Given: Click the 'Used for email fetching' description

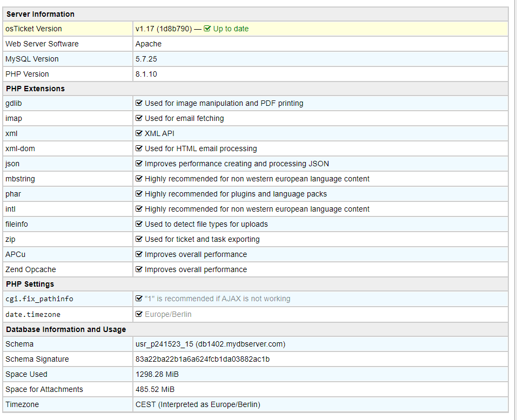Looking at the screenshot, I should coord(184,118).
